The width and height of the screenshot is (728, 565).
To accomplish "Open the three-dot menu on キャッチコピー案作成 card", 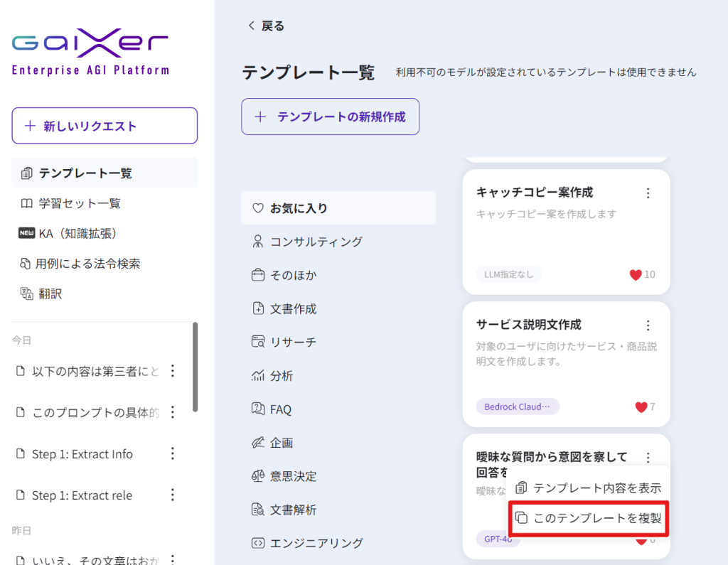I will click(x=648, y=193).
